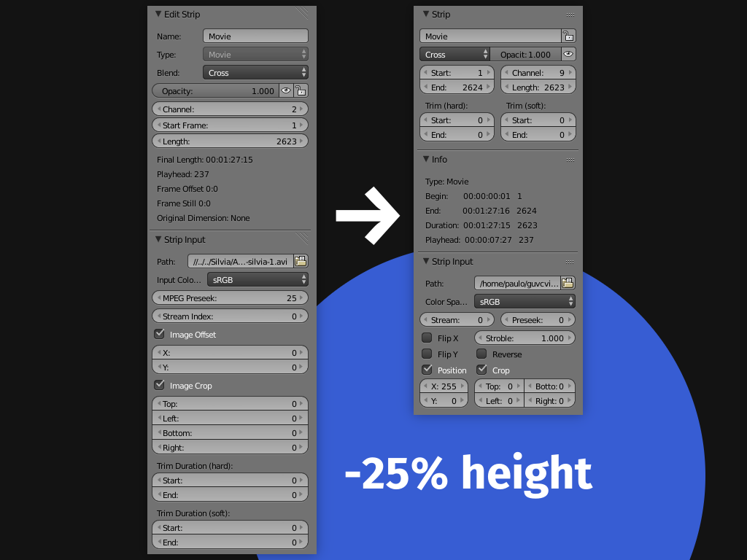Open the Cross dropdown beside Opacit
The height and width of the screenshot is (560, 747).
(454, 54)
